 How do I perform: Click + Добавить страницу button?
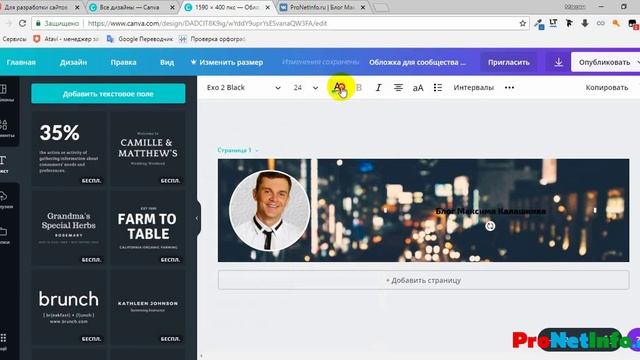point(423,280)
